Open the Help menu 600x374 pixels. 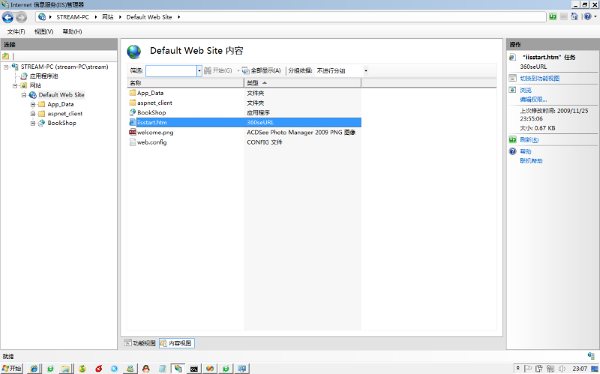coord(72,31)
